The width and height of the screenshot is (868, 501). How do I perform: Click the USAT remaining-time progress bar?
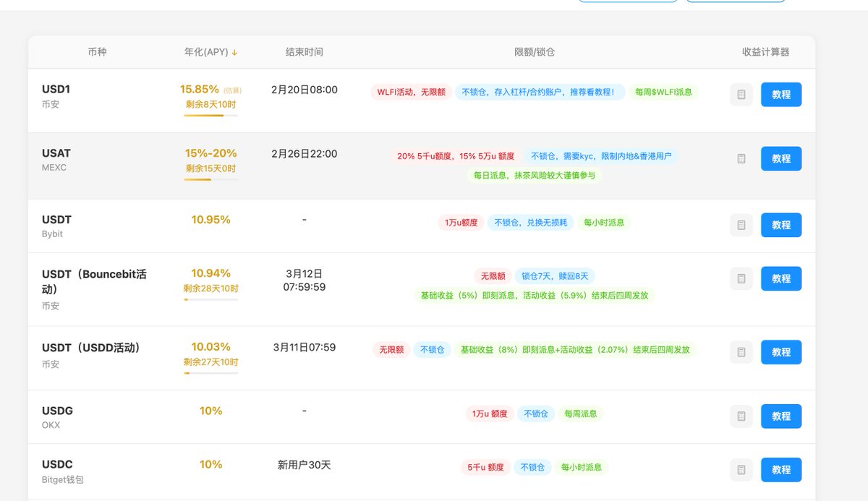pos(211,179)
